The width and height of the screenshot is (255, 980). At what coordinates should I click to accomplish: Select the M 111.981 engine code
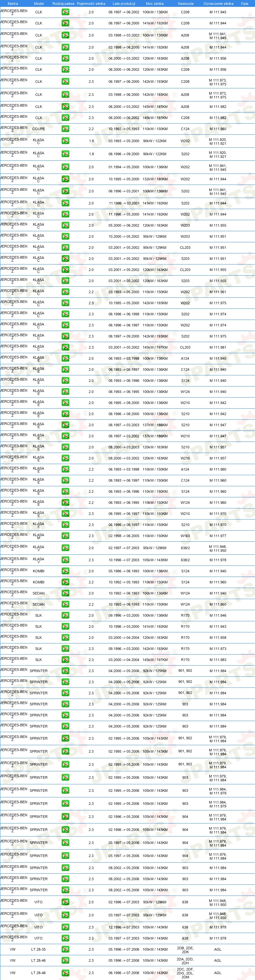(218, 347)
